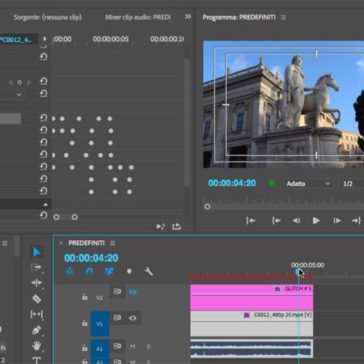Toggle V1 track targeting button
The image size is (364, 364).
coord(100,324)
